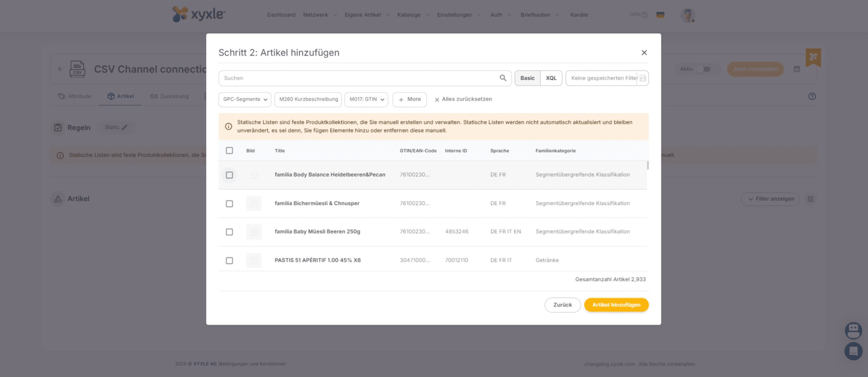868x377 pixels.
Task: Open the M017: GTIN filter dropdown
Action: tap(366, 99)
